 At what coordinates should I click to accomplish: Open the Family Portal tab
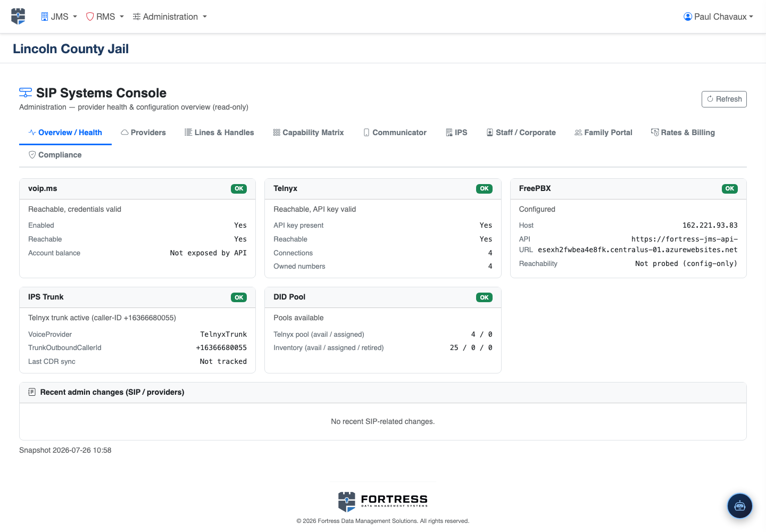click(x=604, y=132)
